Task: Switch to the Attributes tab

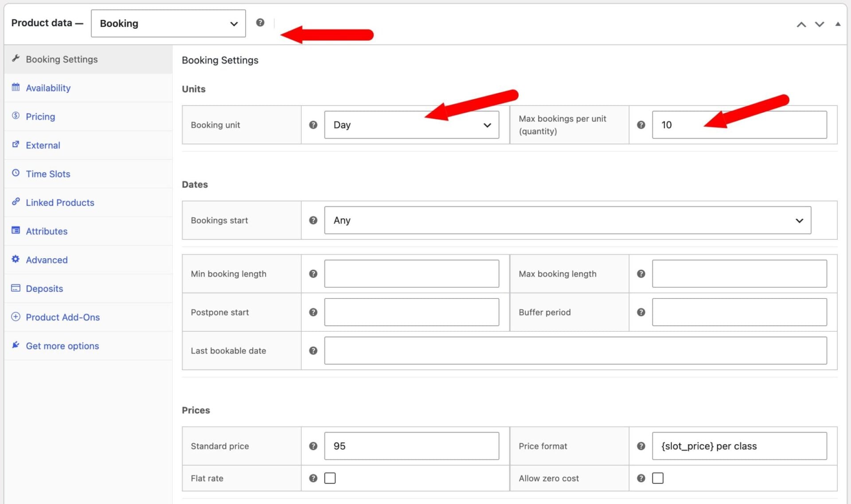Action: coord(88,231)
